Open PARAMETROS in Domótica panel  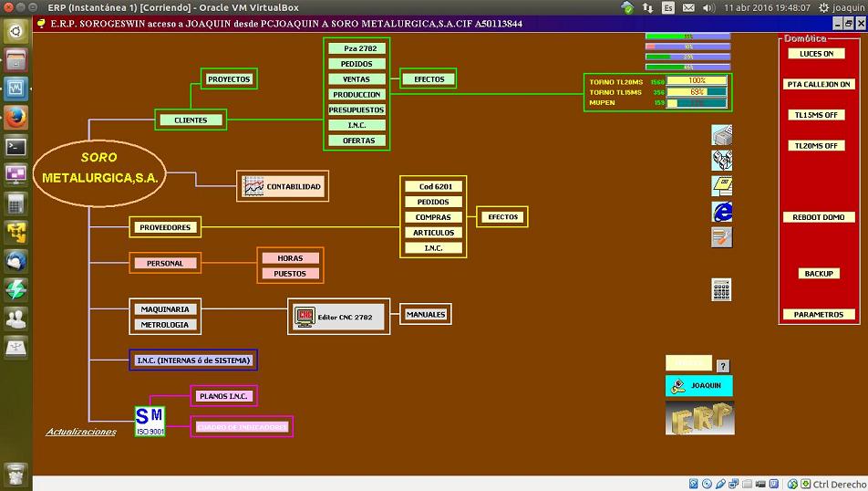[819, 314]
